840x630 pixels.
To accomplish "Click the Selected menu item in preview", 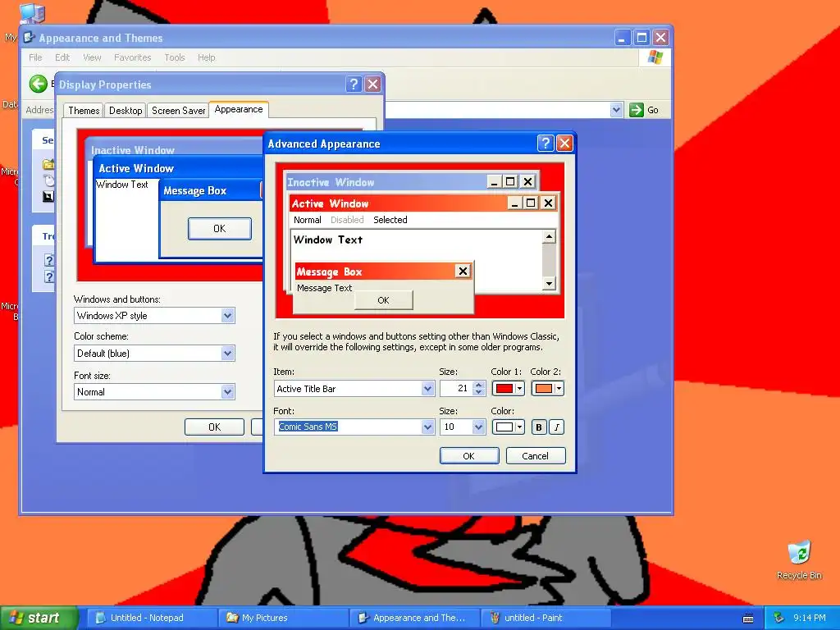I will pos(390,220).
